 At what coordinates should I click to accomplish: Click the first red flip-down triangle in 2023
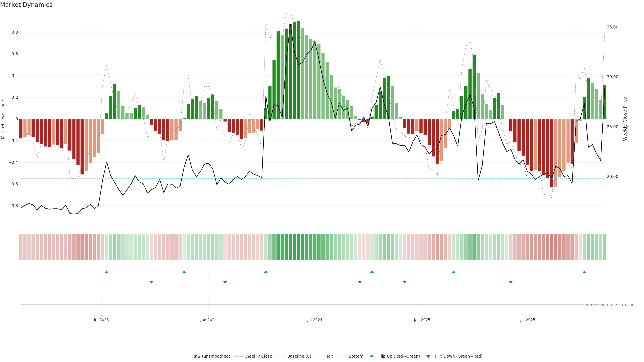[x=151, y=282]
